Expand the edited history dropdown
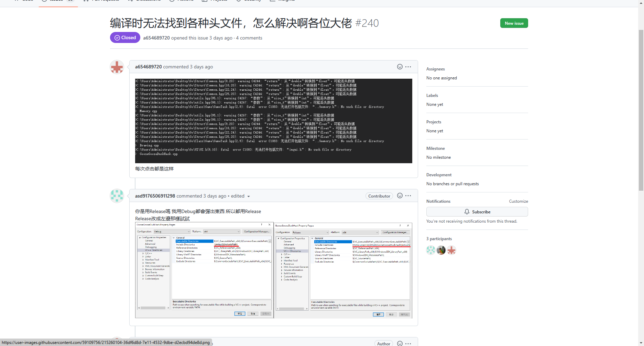 [240, 196]
